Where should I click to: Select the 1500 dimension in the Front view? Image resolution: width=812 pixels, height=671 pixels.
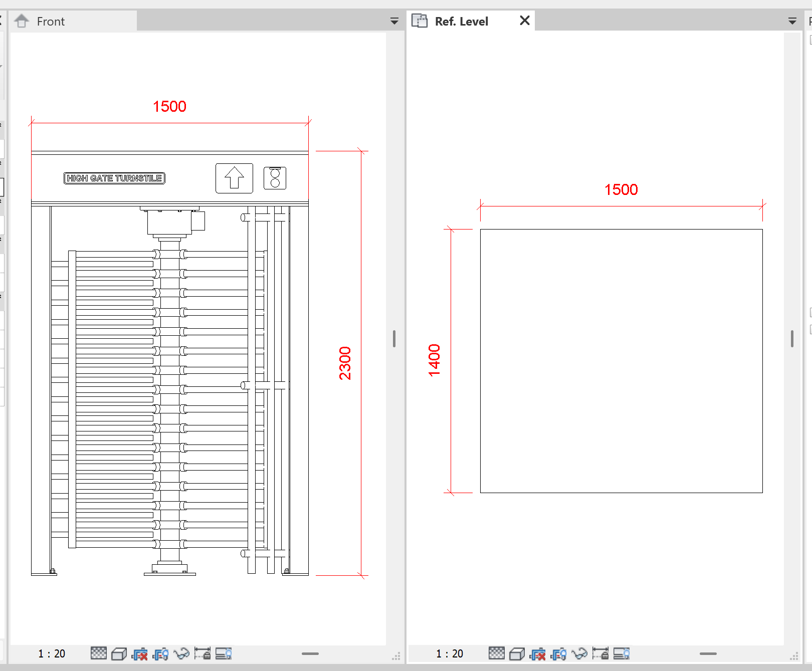tap(169, 106)
